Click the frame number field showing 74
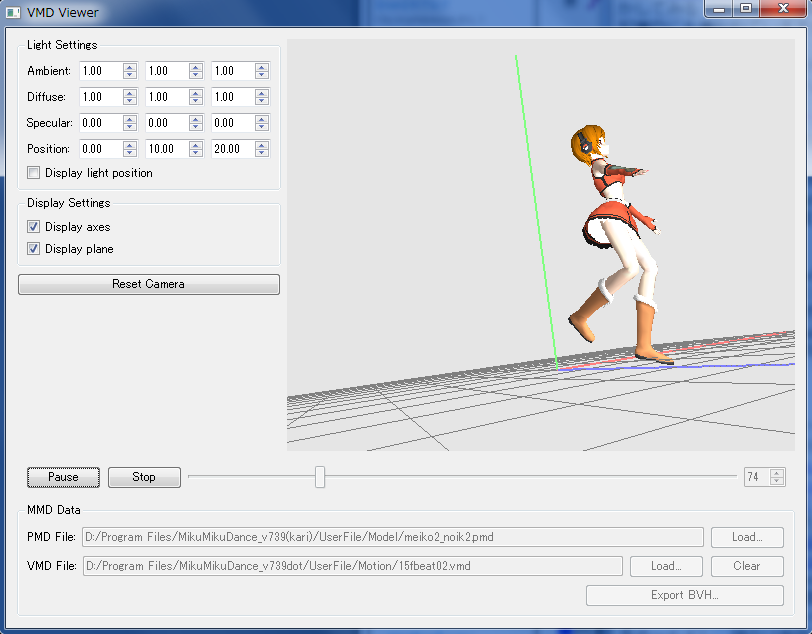 (x=757, y=477)
